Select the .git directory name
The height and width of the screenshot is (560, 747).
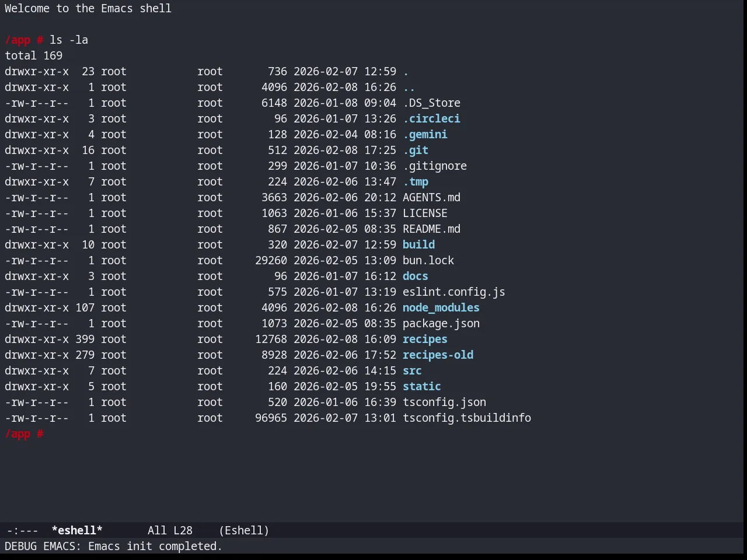(x=416, y=150)
